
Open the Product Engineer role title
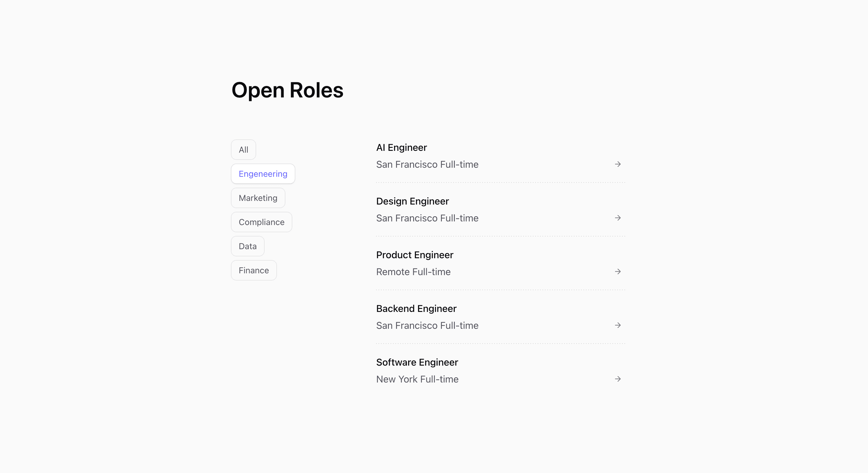click(x=414, y=255)
